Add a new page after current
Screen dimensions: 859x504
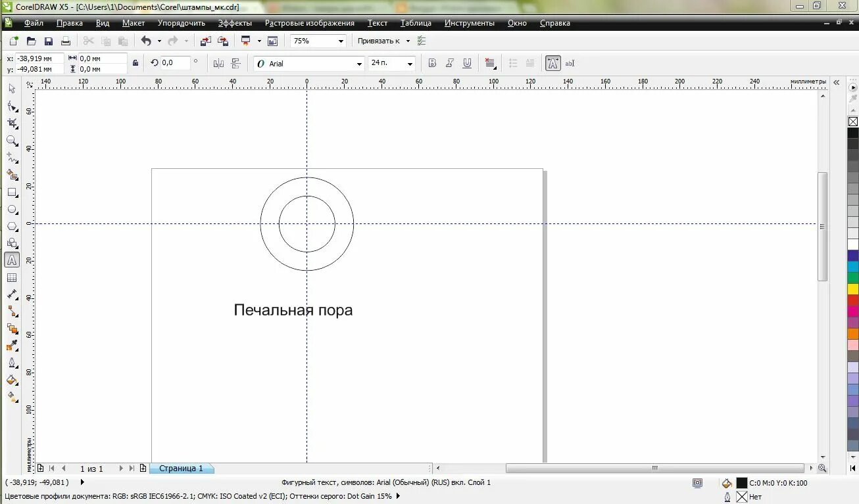tap(143, 469)
